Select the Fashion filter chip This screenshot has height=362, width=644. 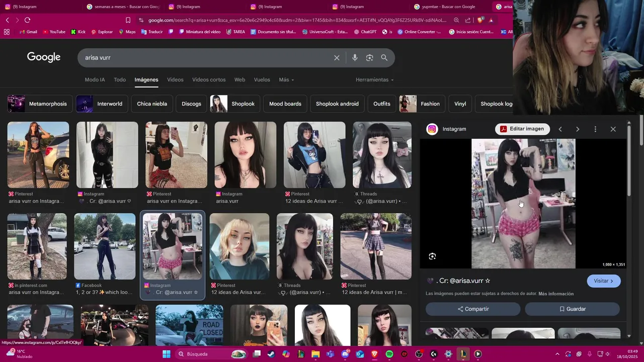tap(422, 104)
